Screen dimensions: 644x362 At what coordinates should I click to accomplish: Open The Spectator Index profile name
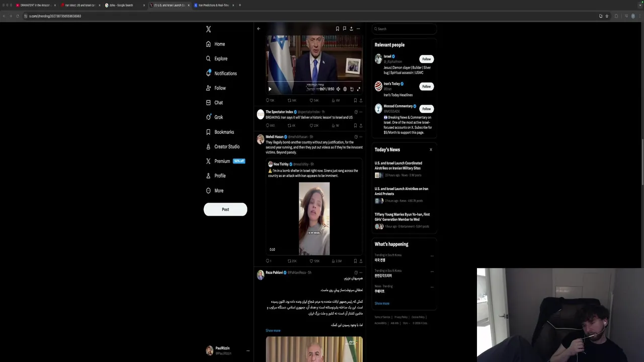coord(279,112)
